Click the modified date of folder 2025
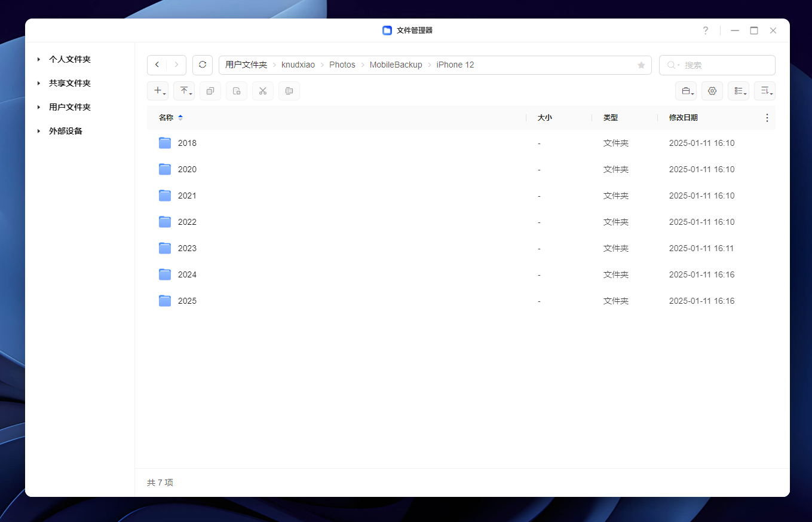This screenshot has width=812, height=522. 702,301
